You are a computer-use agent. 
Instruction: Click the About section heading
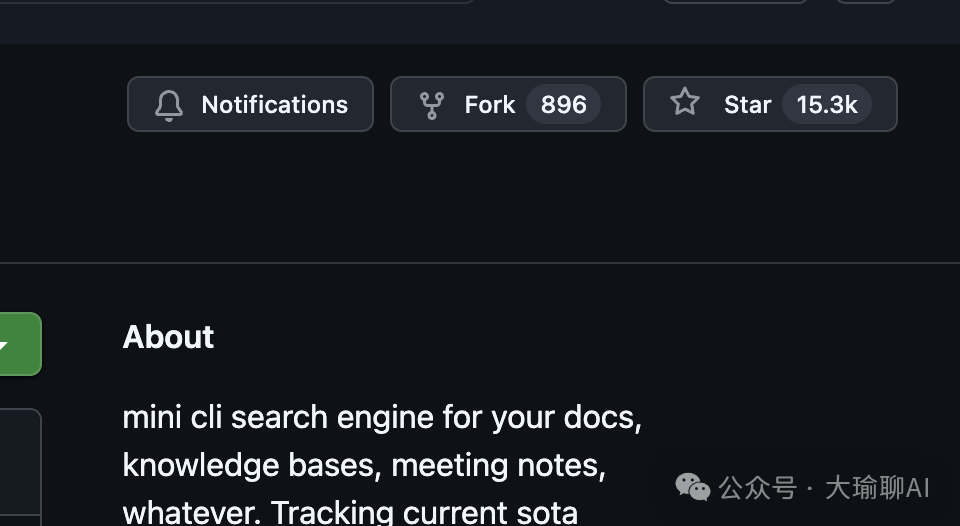[168, 337]
